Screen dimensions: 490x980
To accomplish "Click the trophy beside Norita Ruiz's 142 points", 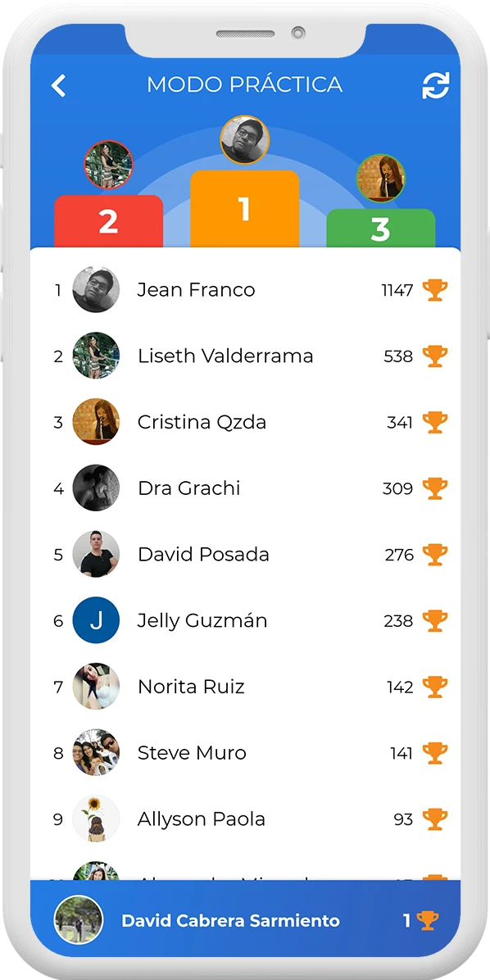I will tap(435, 687).
